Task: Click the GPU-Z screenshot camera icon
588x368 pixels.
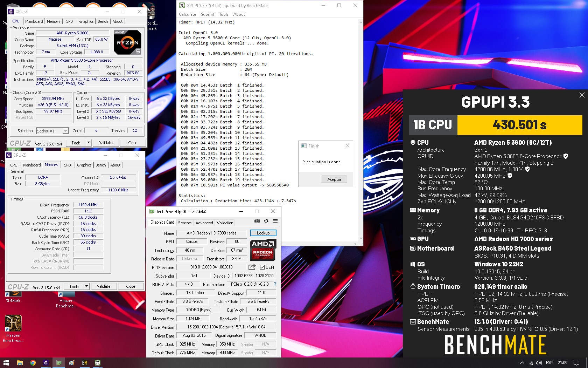Action: click(x=257, y=221)
